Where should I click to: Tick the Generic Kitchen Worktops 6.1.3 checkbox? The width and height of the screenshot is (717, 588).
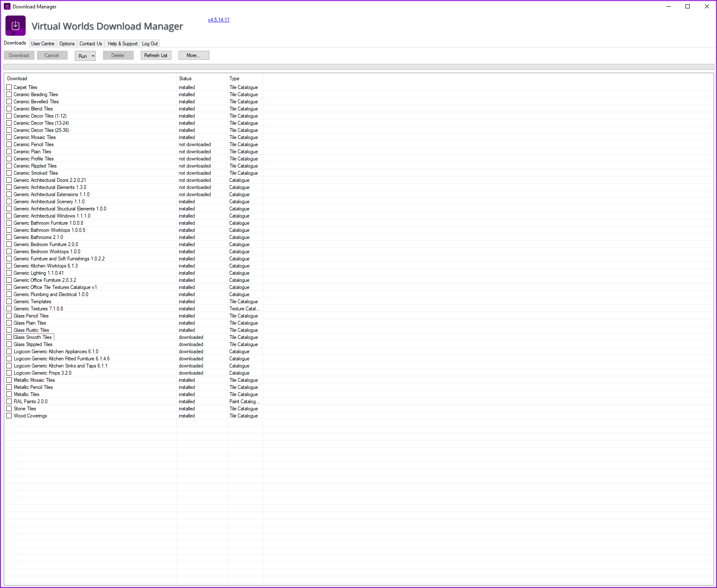(9, 266)
